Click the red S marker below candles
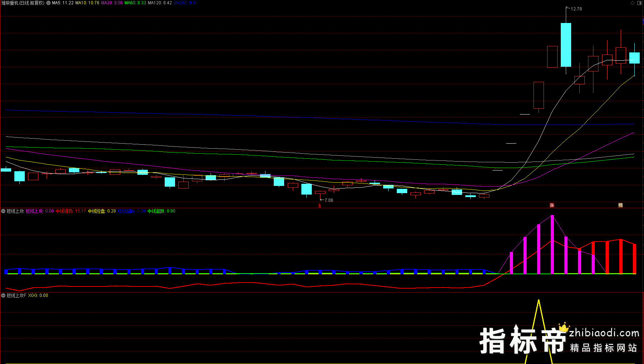This screenshot has width=644, height=364. coord(320,206)
